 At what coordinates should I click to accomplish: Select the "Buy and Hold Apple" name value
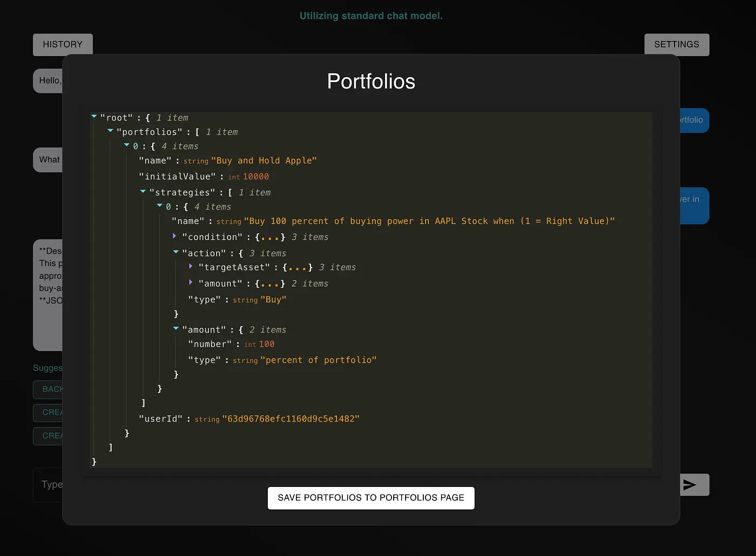(x=264, y=161)
